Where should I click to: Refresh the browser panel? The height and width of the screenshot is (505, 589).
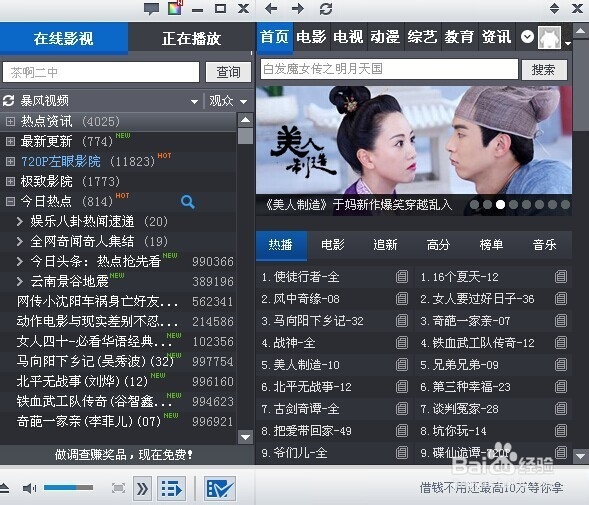[326, 9]
